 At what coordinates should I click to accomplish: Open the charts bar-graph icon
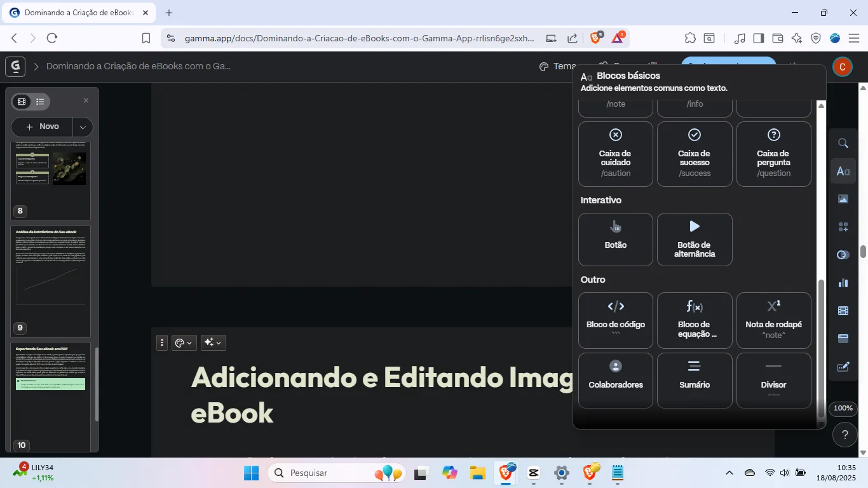pyautogui.click(x=843, y=283)
